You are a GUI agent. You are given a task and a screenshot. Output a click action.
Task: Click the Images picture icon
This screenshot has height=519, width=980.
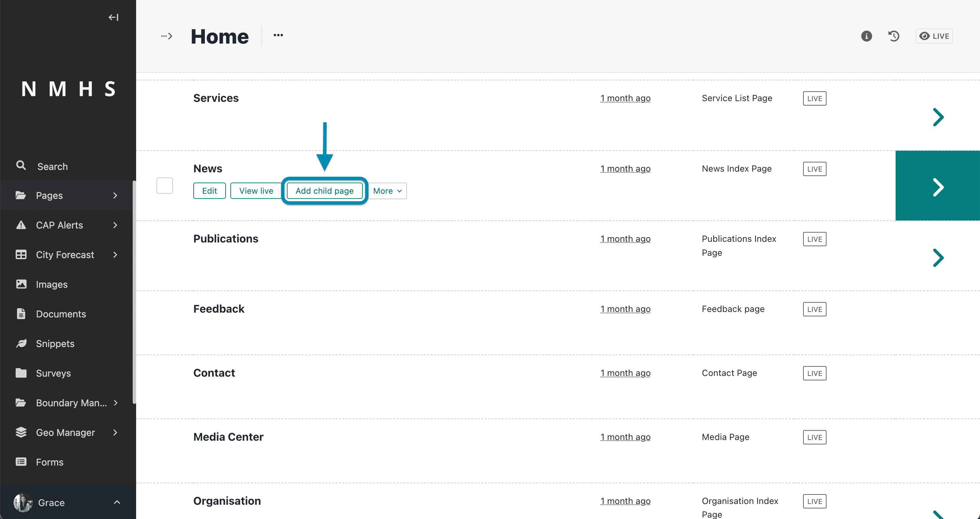(21, 284)
